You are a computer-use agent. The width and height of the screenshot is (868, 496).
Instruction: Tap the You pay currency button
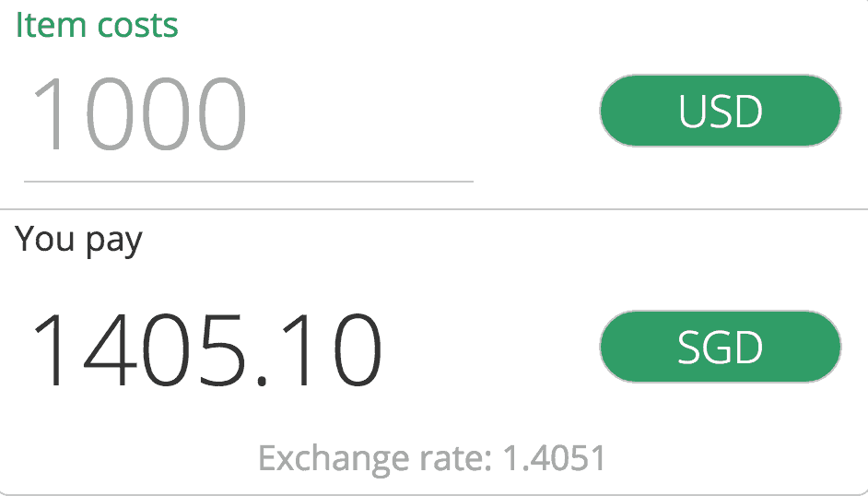point(720,348)
